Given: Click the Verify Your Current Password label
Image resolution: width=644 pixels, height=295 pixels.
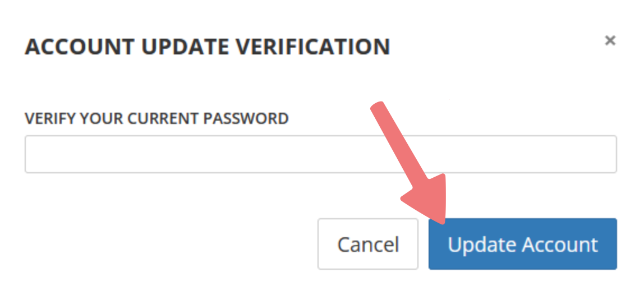Looking at the screenshot, I should point(157,118).
